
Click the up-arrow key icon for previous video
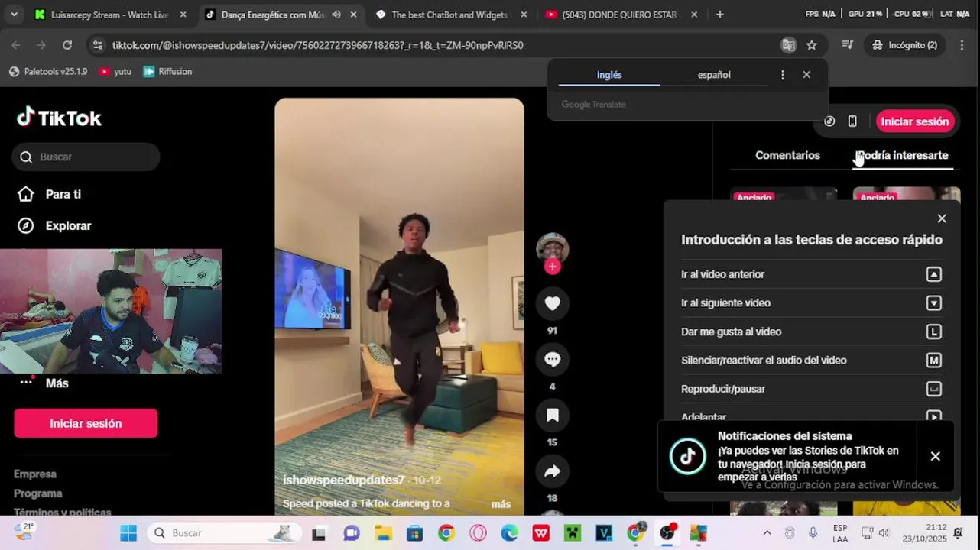933,274
